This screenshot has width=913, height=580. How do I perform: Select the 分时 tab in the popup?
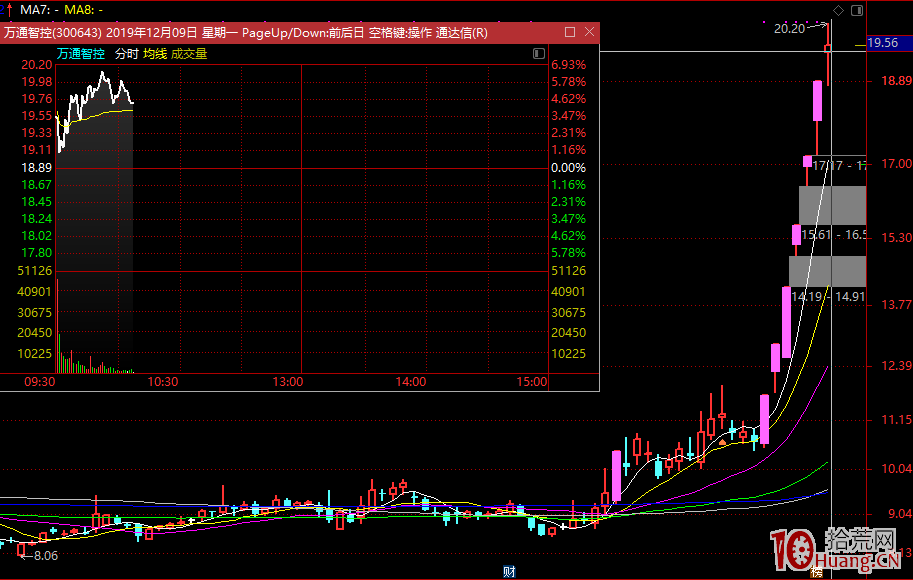point(126,54)
